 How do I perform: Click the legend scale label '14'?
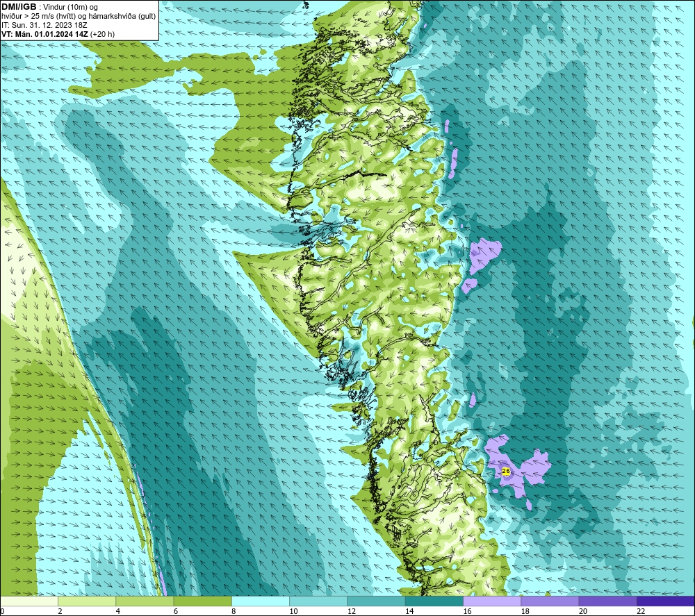(409, 611)
